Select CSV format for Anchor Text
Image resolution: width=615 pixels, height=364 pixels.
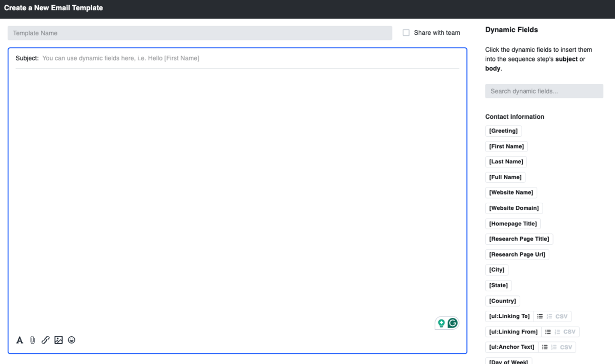[566, 347]
